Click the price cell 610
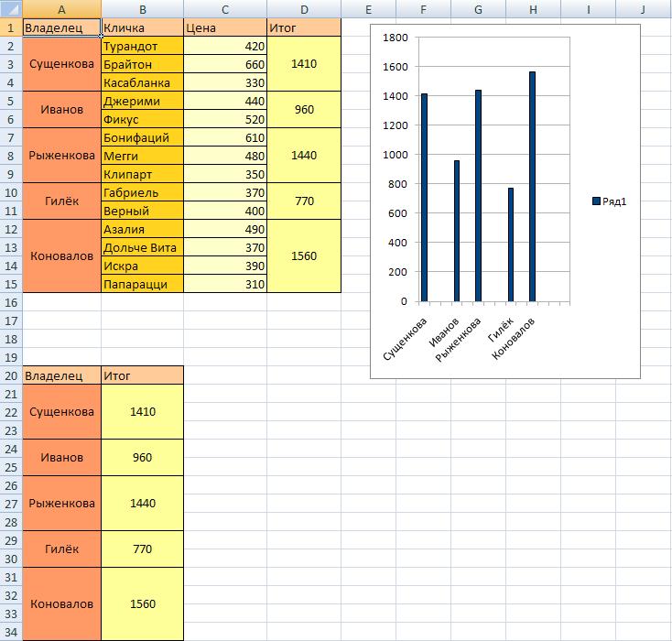Screen dimensions: 672x641 pyautogui.click(x=225, y=137)
